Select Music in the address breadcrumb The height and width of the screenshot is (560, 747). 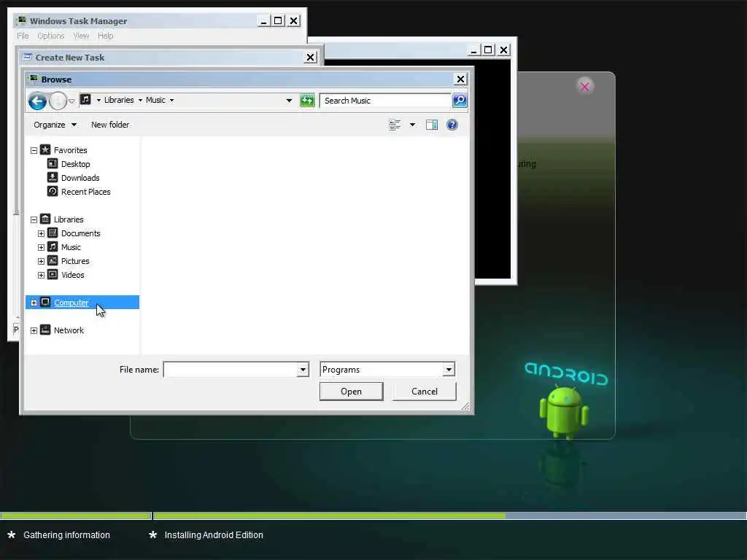[155, 100]
